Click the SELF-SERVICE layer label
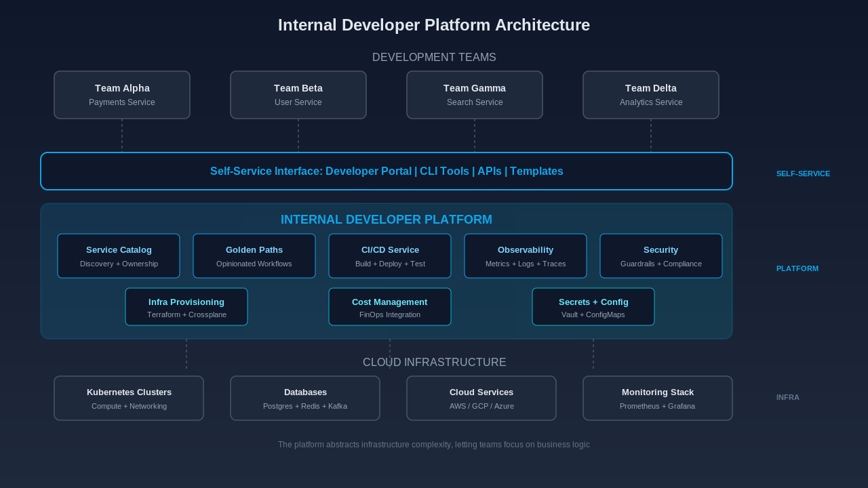The height and width of the screenshot is (488, 868). (803, 174)
